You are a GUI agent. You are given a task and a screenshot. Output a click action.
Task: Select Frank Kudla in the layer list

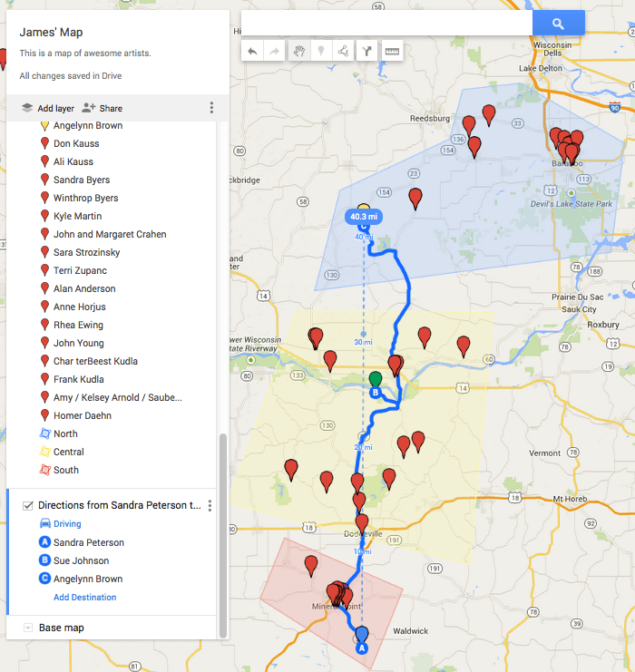point(78,379)
